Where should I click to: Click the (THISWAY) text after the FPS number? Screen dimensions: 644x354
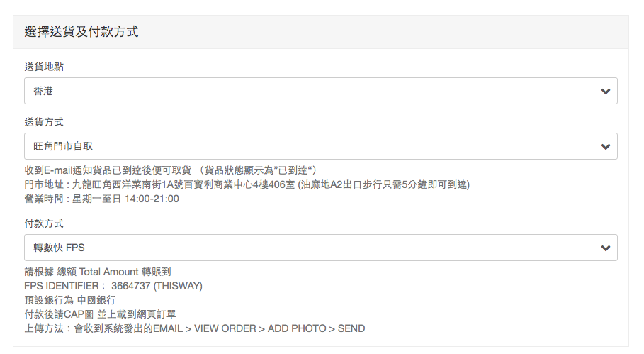176,286
